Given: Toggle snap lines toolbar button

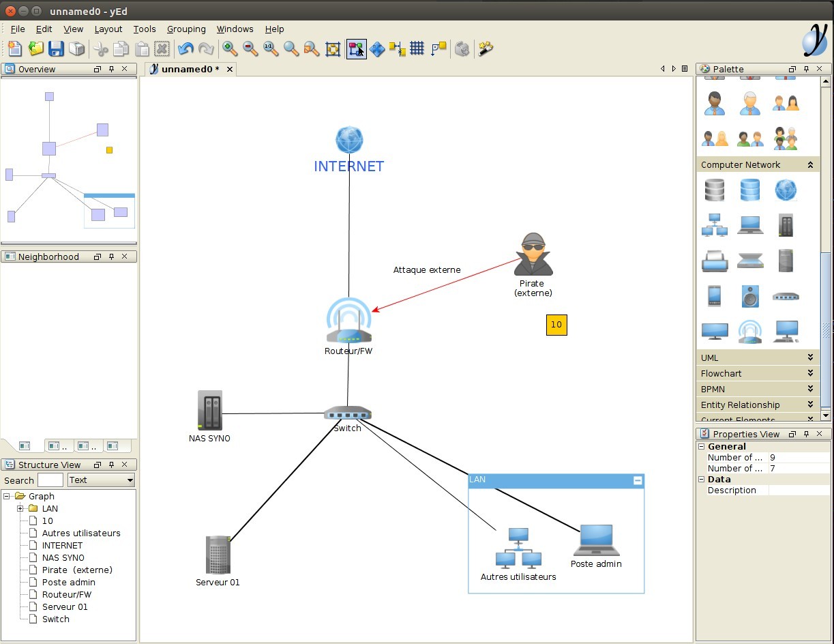Looking at the screenshot, I should coord(397,48).
